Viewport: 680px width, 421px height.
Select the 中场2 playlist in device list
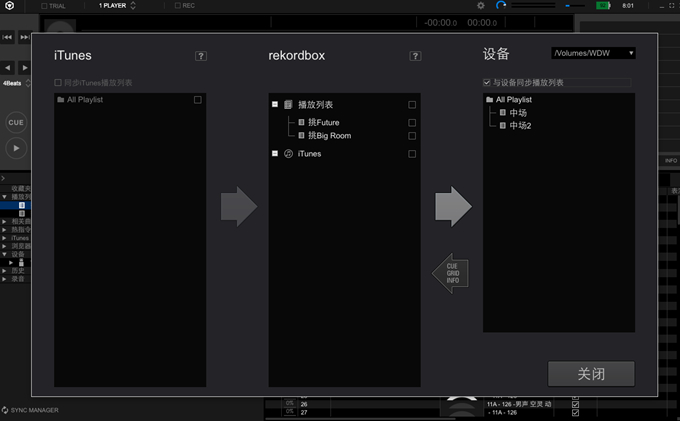coord(519,125)
